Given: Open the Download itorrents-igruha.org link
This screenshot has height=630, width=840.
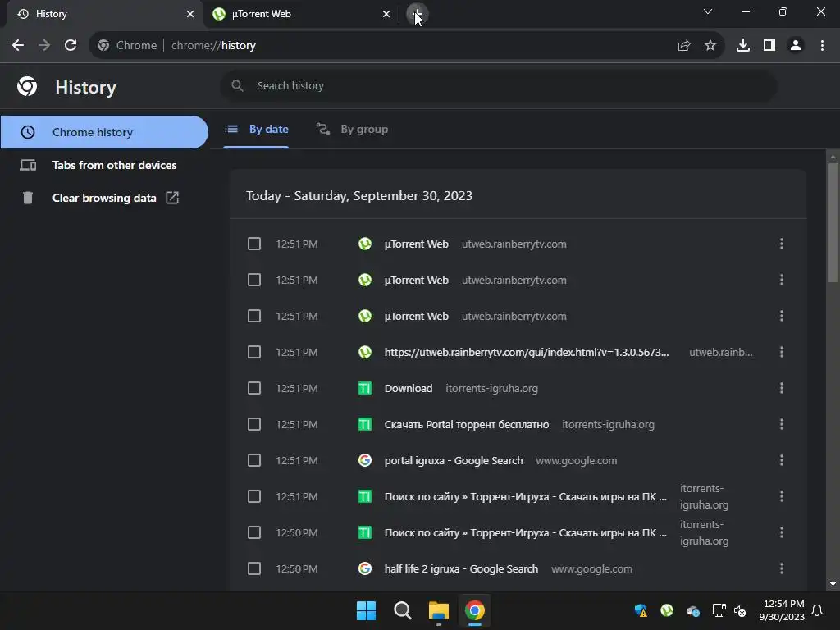Looking at the screenshot, I should point(409,388).
